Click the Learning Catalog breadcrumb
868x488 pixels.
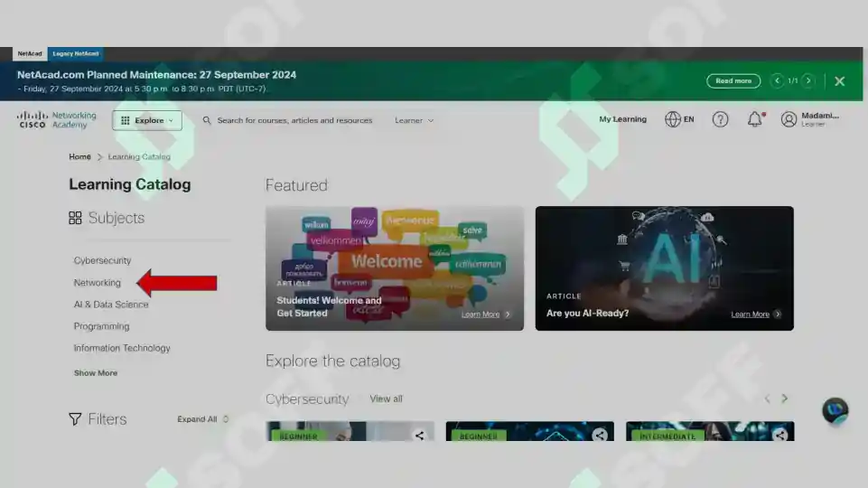pyautogui.click(x=139, y=156)
